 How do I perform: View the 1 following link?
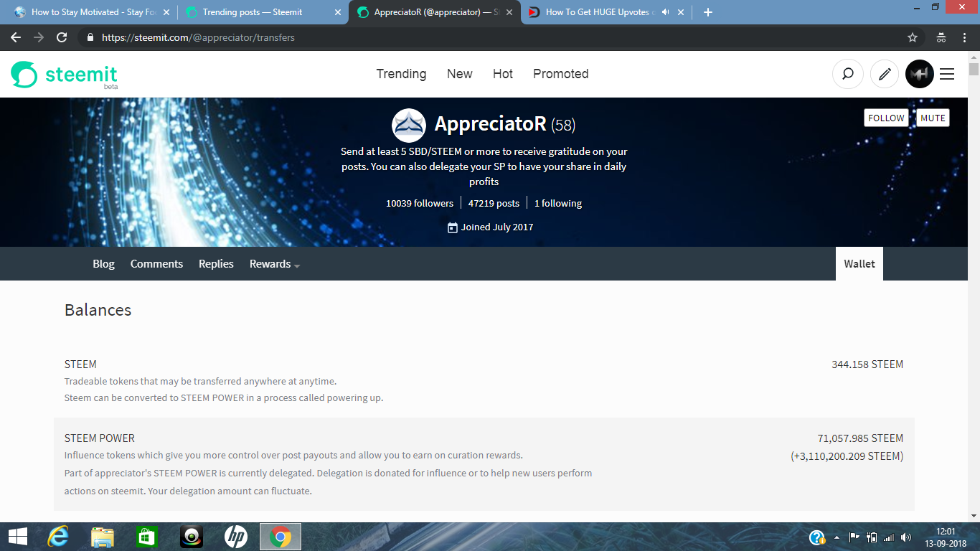point(558,203)
